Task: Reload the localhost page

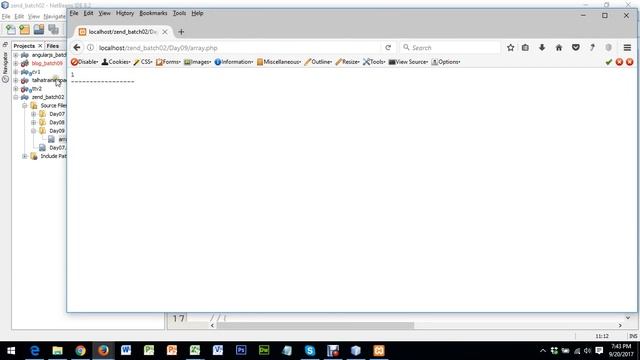Action: [388, 48]
